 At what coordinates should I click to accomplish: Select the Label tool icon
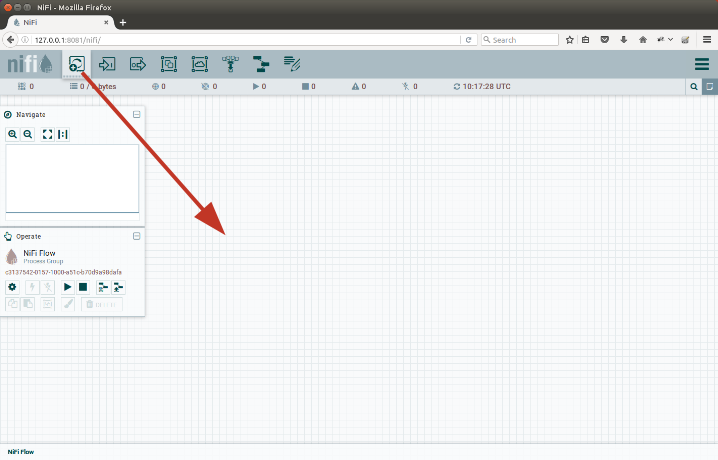(291, 64)
